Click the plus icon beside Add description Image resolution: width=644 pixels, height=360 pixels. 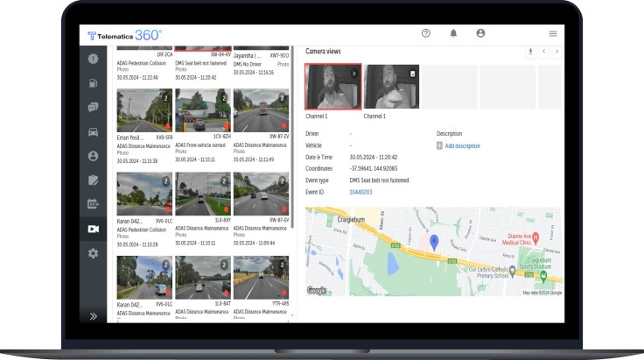tap(439, 146)
